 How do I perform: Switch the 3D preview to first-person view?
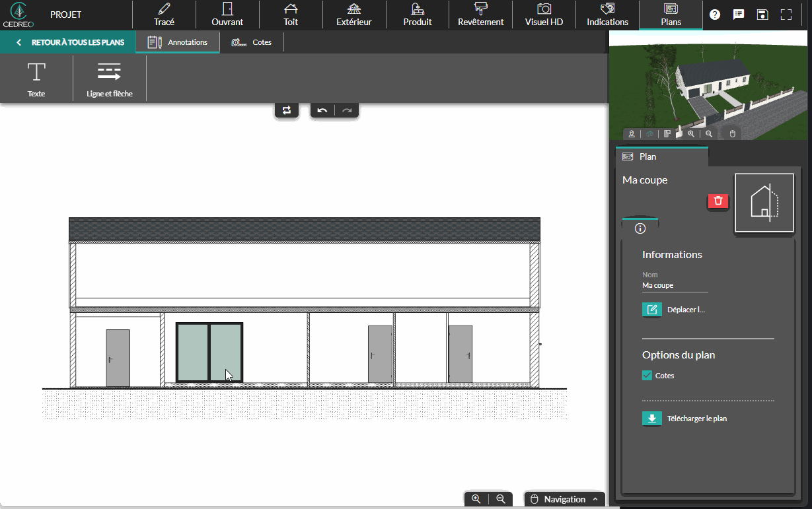click(632, 134)
